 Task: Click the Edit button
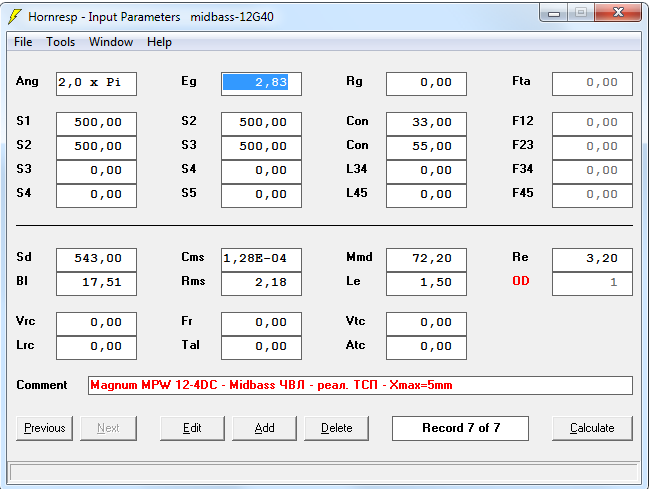point(192,428)
